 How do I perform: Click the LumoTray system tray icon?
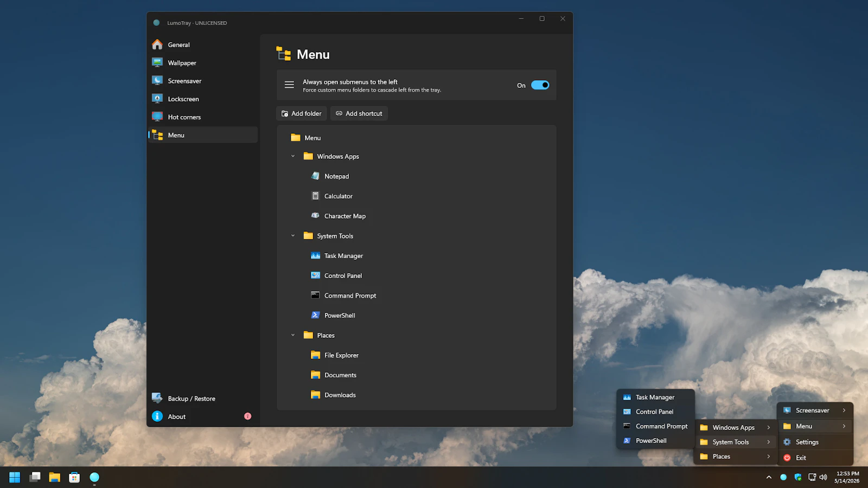(x=783, y=477)
